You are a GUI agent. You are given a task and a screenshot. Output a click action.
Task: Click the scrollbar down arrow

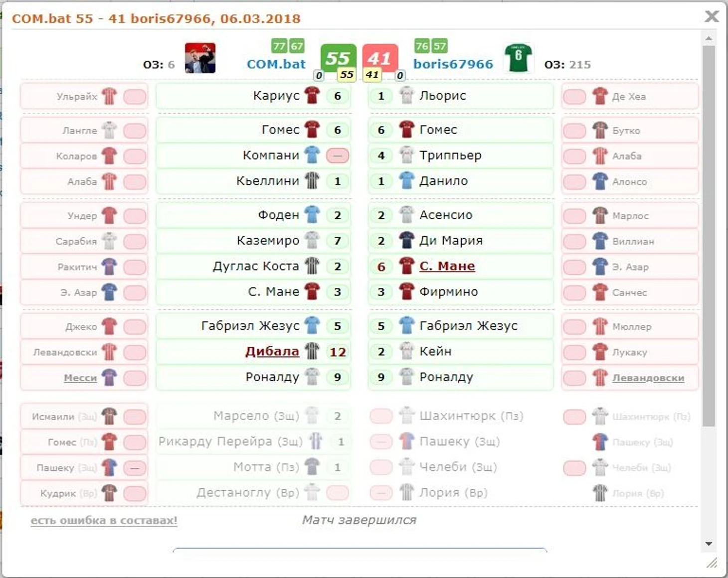point(709,544)
